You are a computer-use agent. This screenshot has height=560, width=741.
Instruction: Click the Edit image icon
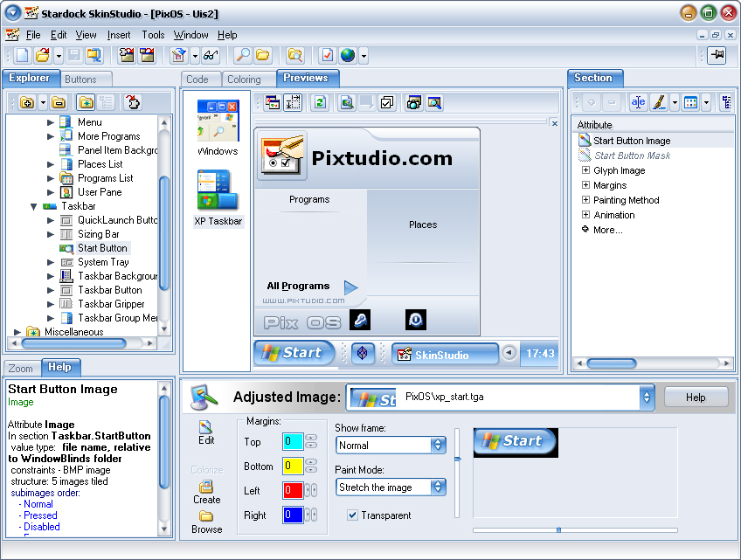point(206,432)
